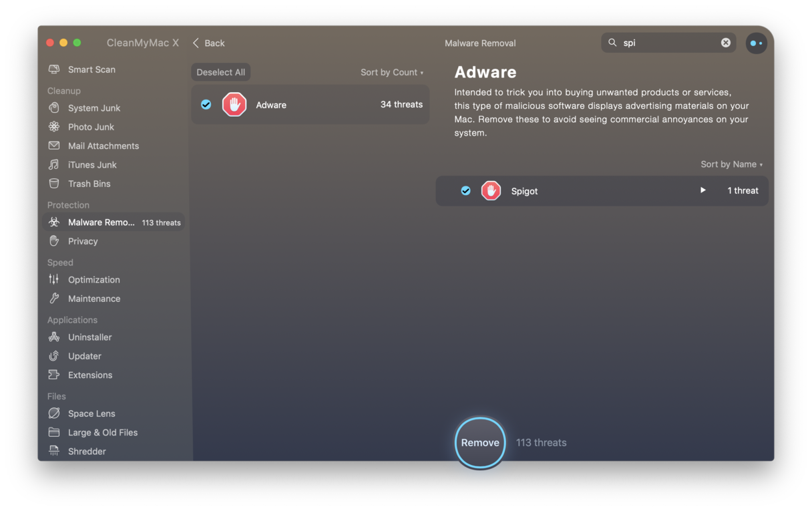Click the Back button
812x511 pixels.
coord(209,43)
